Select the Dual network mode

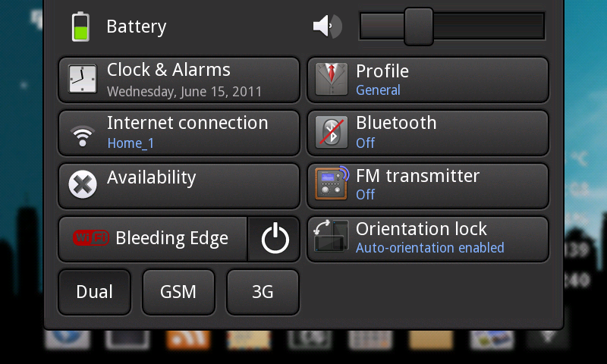click(x=94, y=292)
